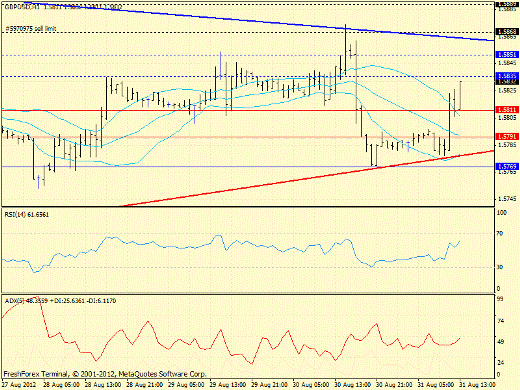520x390 pixels.
Task: Click the 30 Aug 21:00 time label
Action: pyautogui.click(x=395, y=385)
